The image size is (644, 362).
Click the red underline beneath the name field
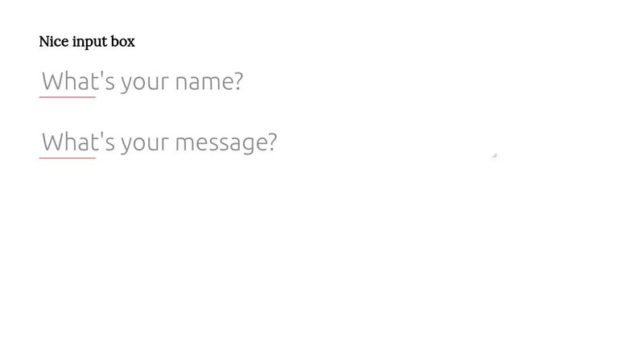(68, 97)
